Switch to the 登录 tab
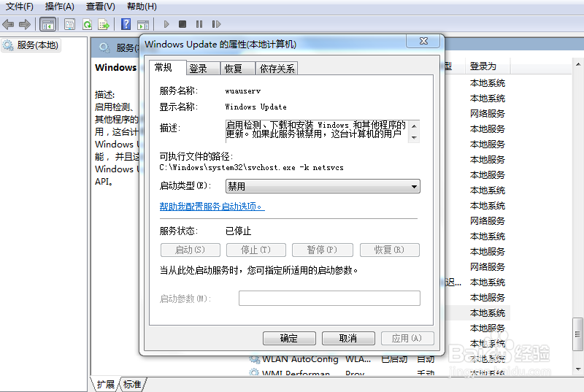This screenshot has width=584, height=392. pos(202,69)
